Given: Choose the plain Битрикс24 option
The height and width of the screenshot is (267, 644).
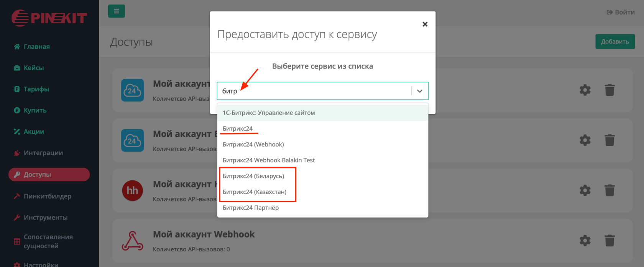Looking at the screenshot, I should pos(323,129).
